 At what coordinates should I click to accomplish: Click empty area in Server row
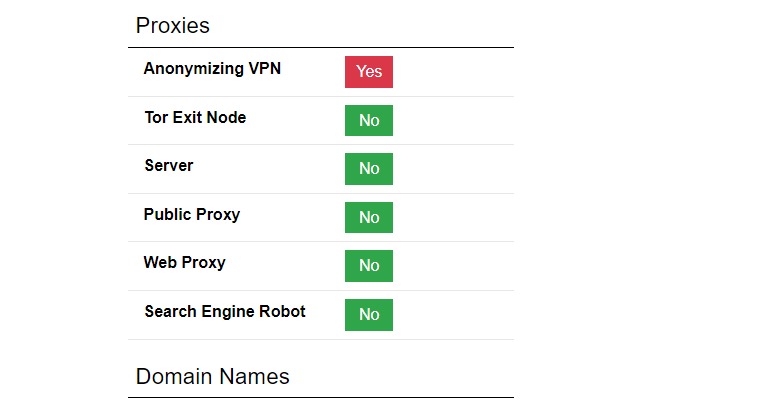pos(453,169)
